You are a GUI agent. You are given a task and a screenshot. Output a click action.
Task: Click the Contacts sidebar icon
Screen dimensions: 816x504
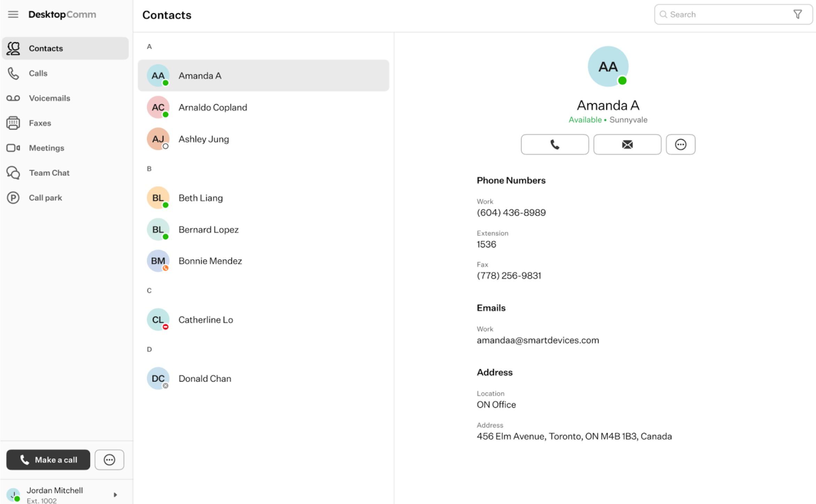coord(14,48)
